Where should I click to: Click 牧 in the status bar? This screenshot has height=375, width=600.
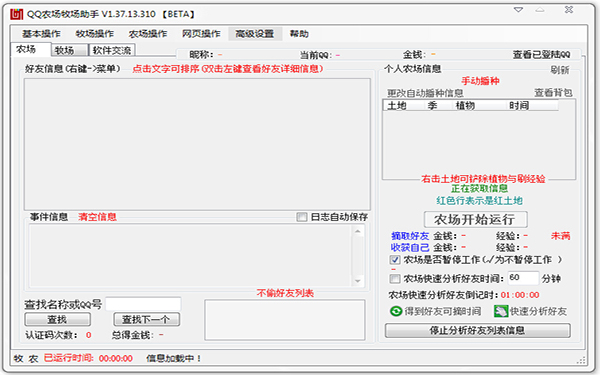pyautogui.click(x=18, y=359)
